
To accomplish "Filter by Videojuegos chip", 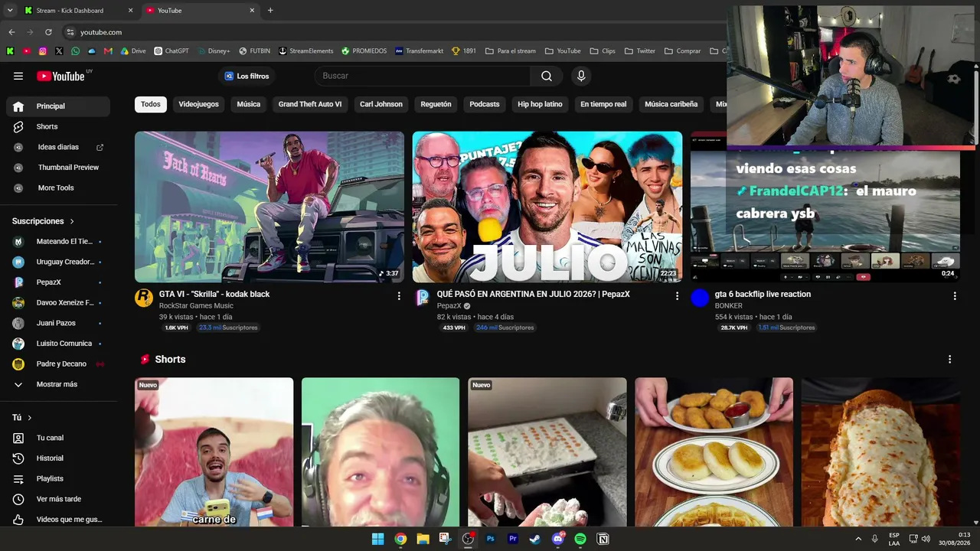I will click(x=199, y=104).
